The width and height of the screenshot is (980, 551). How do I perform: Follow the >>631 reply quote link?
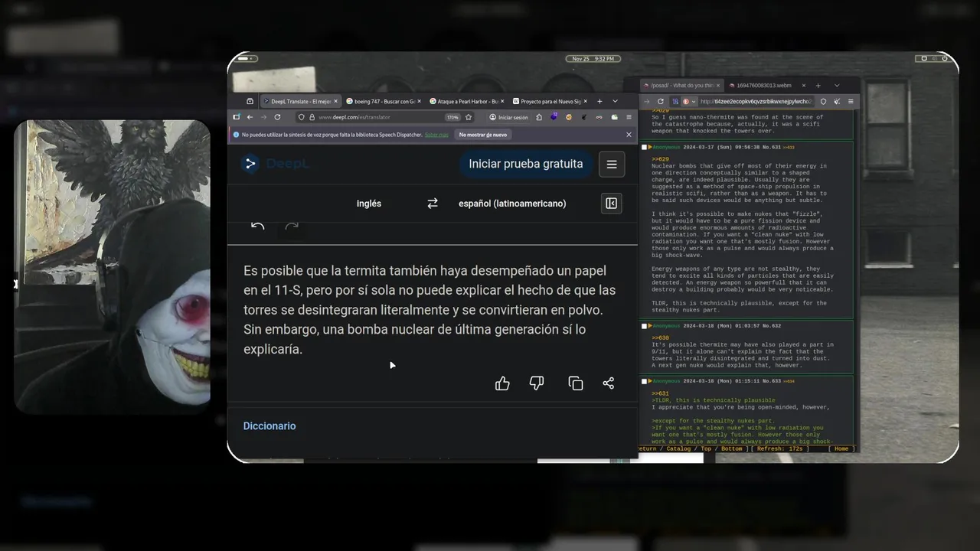coord(660,393)
